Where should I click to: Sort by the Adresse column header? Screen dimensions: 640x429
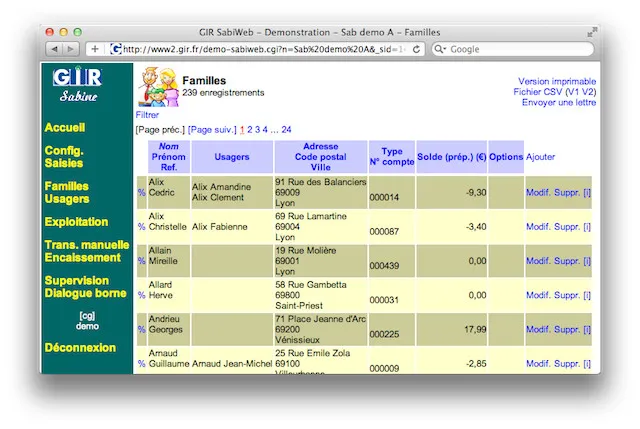coord(321,147)
